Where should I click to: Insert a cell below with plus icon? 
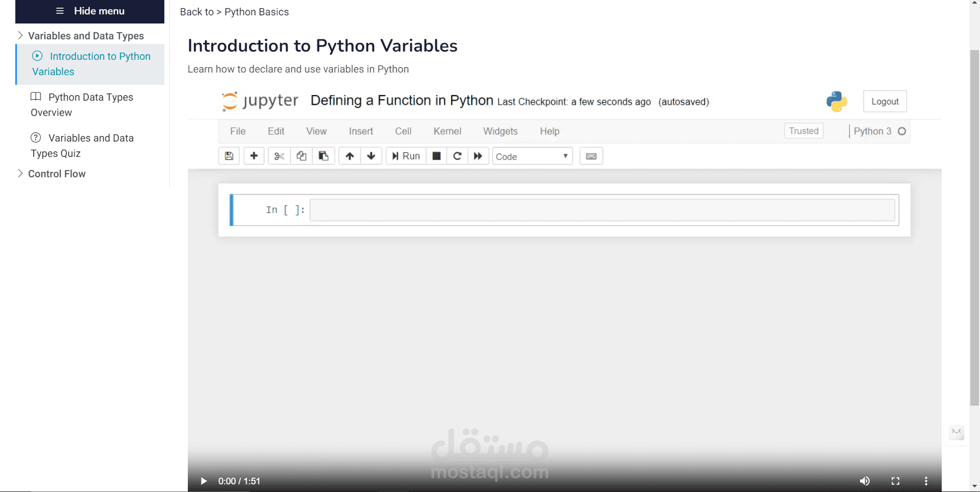click(x=254, y=156)
